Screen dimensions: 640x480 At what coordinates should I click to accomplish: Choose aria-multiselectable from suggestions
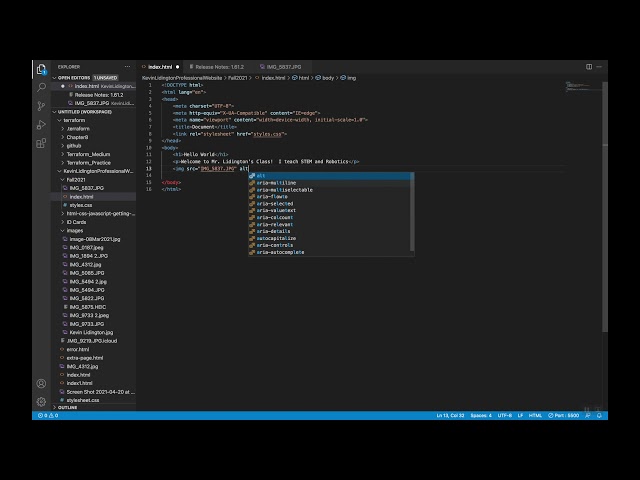coord(330,190)
